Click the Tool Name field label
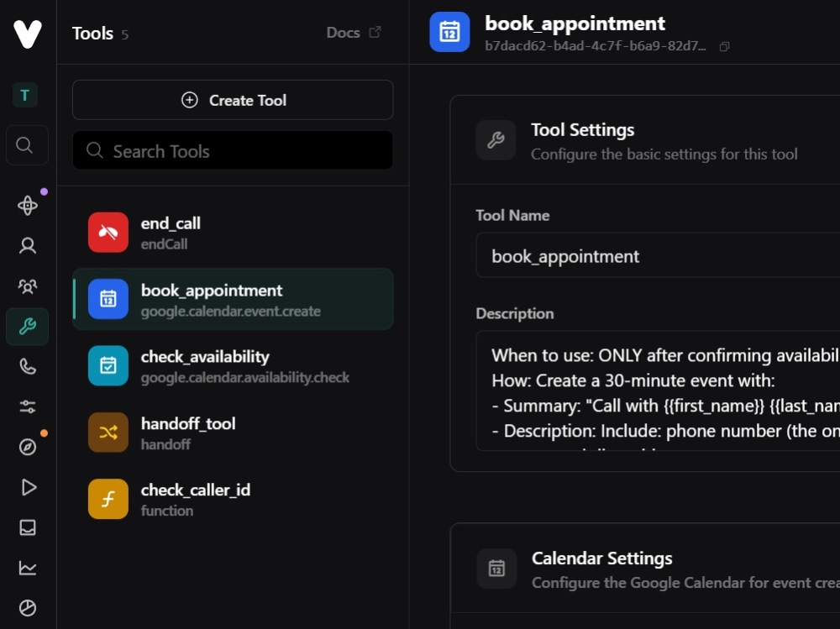The image size is (840, 629). click(512, 215)
